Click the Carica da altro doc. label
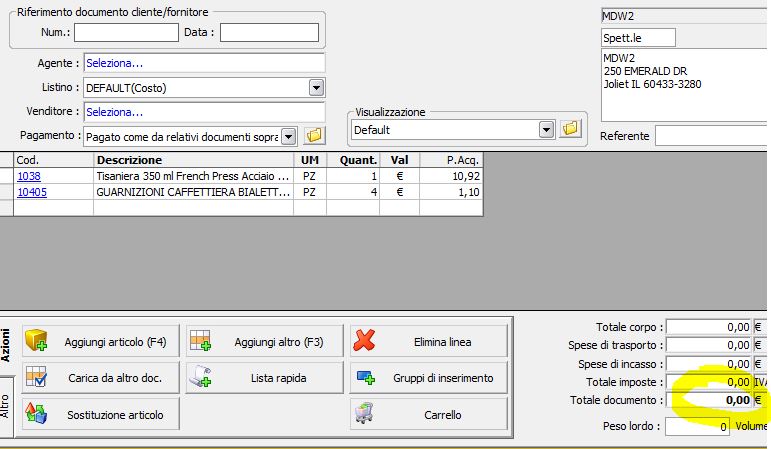 pyautogui.click(x=115, y=378)
